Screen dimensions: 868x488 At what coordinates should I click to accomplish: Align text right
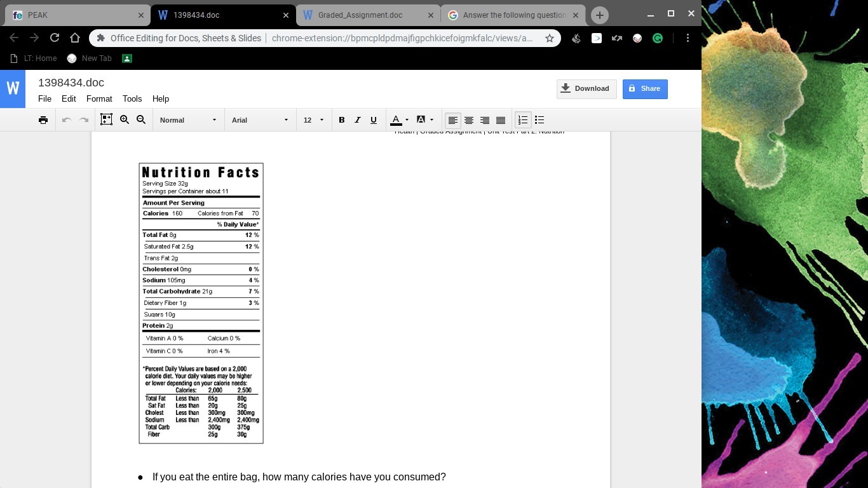coord(485,120)
